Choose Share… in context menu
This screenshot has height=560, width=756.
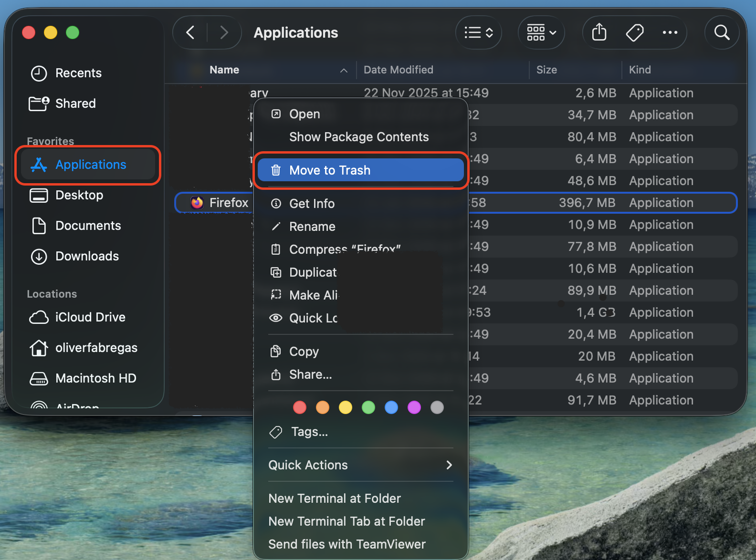360,374
